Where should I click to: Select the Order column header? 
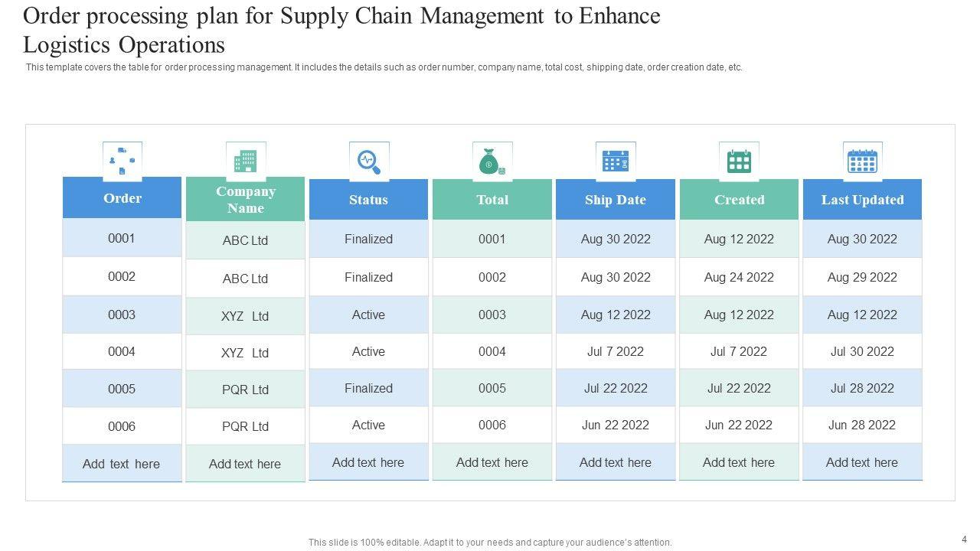tap(122, 198)
